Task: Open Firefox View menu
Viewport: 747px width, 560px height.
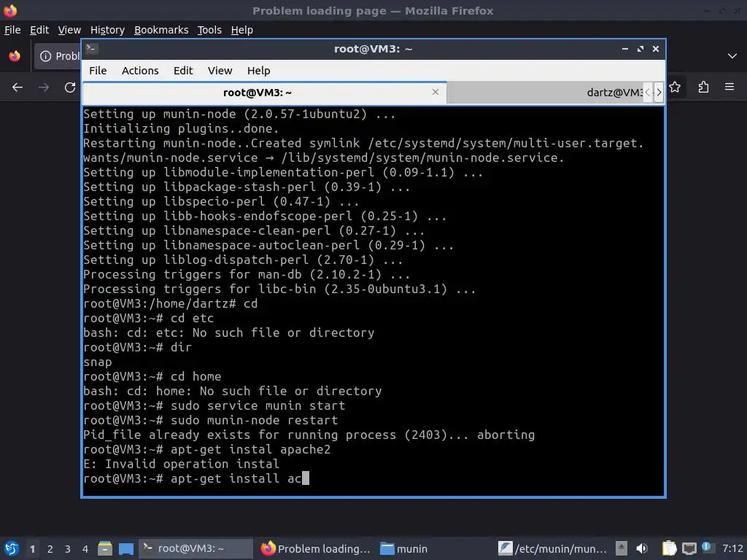Action: (x=69, y=30)
